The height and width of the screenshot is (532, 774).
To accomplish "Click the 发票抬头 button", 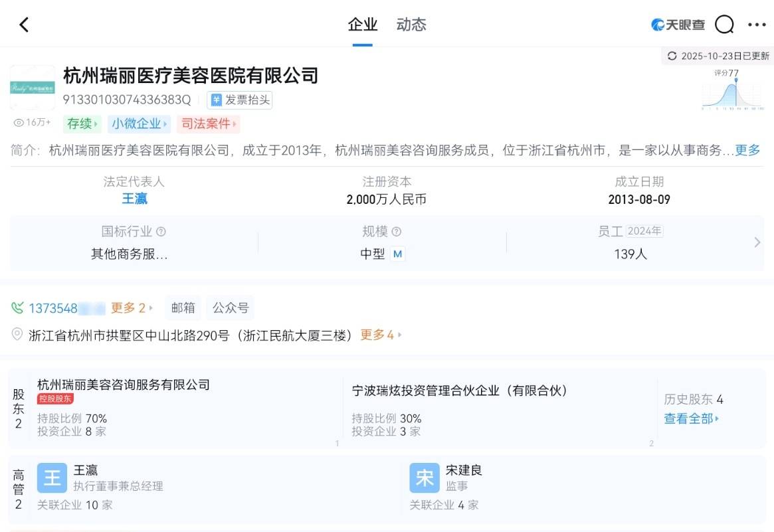I will pyautogui.click(x=239, y=100).
